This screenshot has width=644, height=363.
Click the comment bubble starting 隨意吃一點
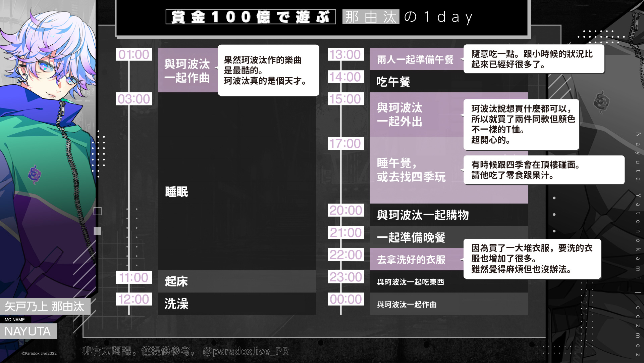534,59
